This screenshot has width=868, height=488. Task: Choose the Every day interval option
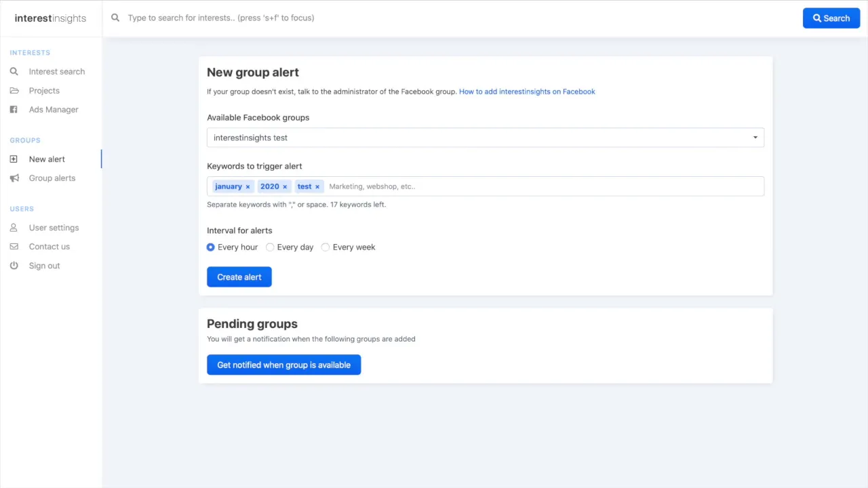coord(270,247)
